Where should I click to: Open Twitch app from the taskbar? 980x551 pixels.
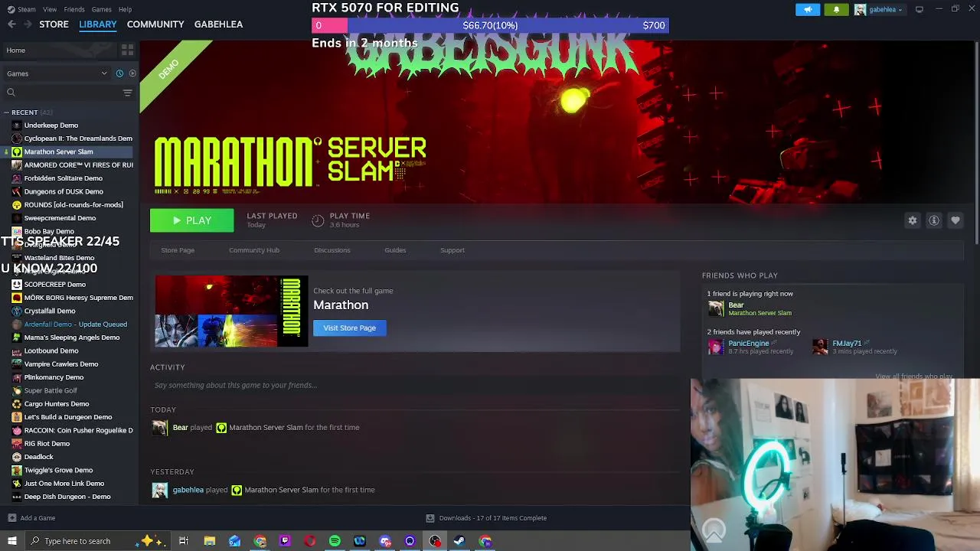pyautogui.click(x=285, y=541)
